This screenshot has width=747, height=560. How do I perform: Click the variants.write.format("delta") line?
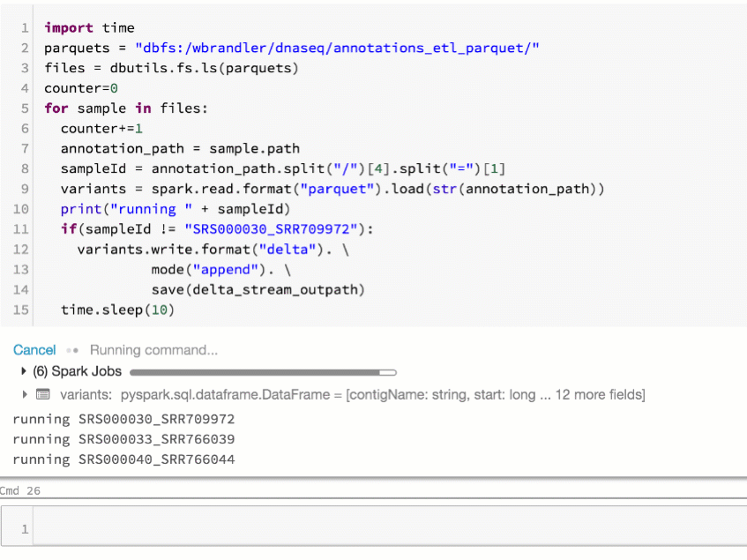[213, 250]
